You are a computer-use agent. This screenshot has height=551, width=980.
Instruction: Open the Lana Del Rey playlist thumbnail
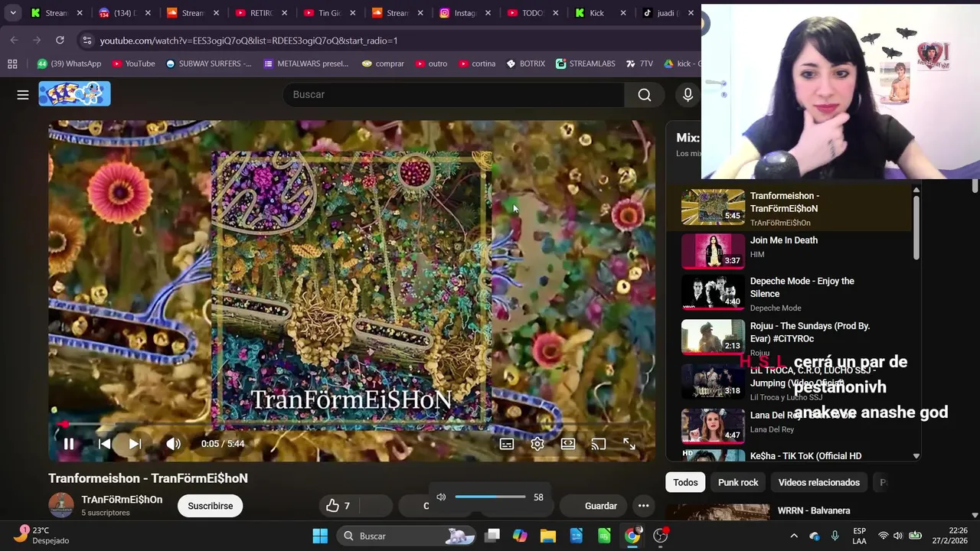[x=713, y=426]
